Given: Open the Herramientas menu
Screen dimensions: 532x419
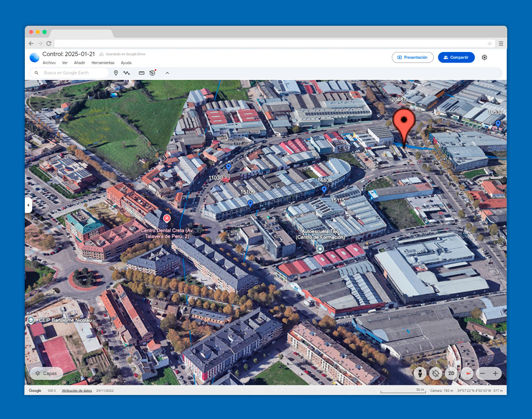Looking at the screenshot, I should [x=103, y=63].
